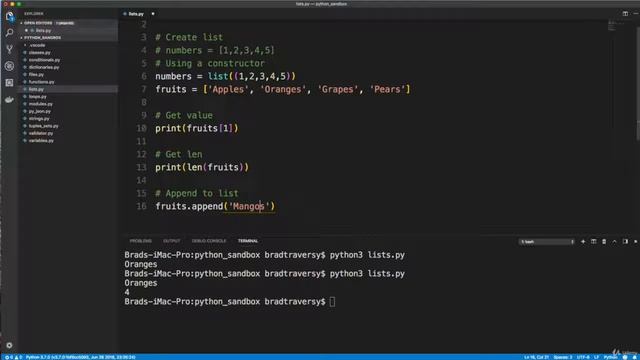Open the Search view in activity bar
Image resolution: width=640 pixels, height=360 pixels.
click(9, 33)
